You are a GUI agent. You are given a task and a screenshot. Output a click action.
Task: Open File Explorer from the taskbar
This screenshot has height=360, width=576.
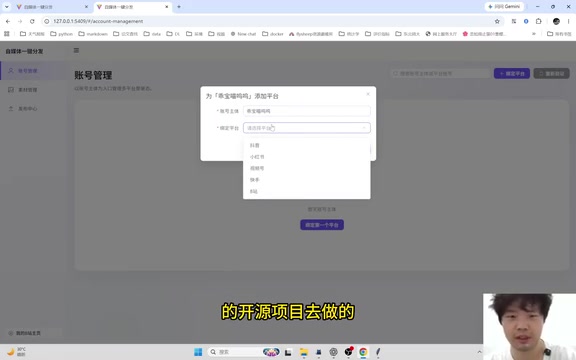coord(304,352)
